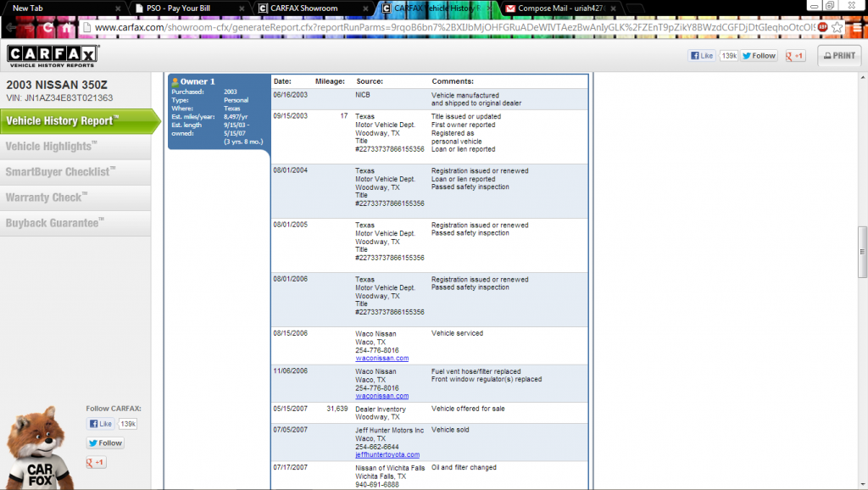The image size is (868, 490).
Task: Open SmartBuyer Checklist section
Action: (x=75, y=172)
